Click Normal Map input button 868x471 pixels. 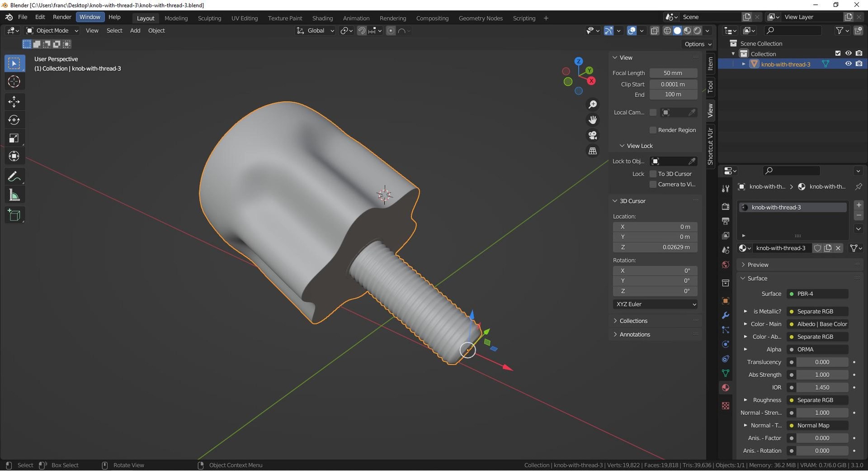(817, 426)
